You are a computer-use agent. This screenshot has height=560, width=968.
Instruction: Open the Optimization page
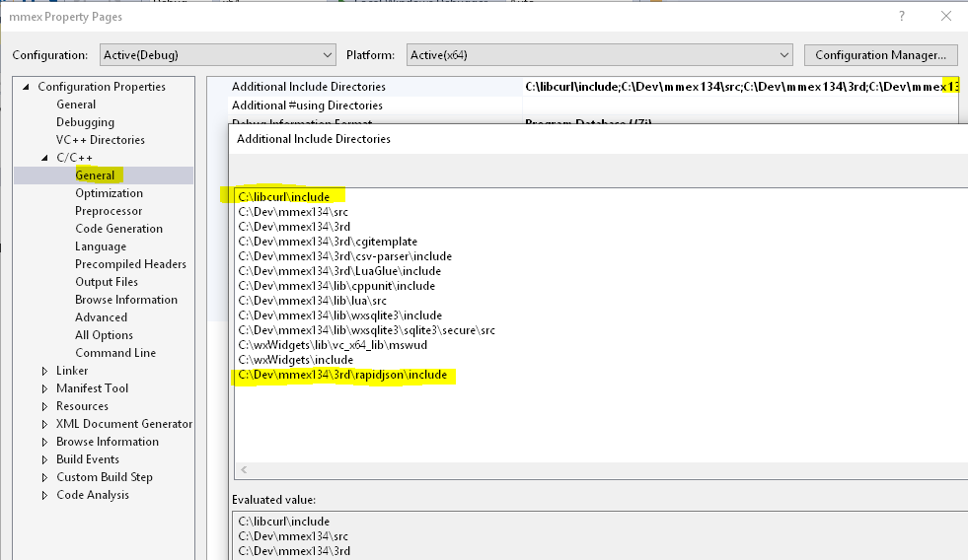[x=109, y=193]
